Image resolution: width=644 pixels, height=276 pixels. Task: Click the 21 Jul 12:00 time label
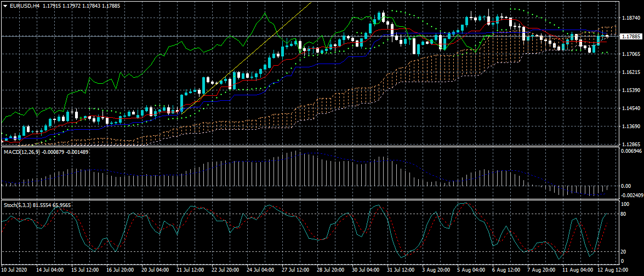[189, 271]
